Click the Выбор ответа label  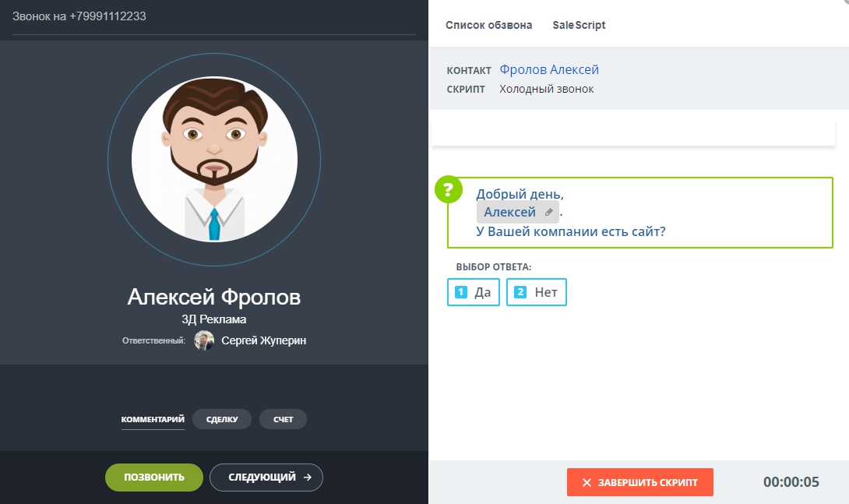click(494, 267)
